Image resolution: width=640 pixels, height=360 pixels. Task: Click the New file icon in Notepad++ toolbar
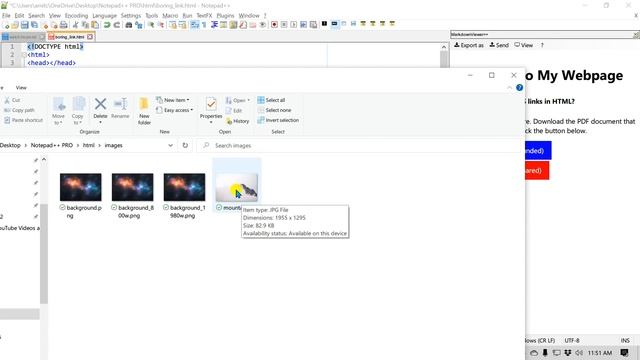6,25
